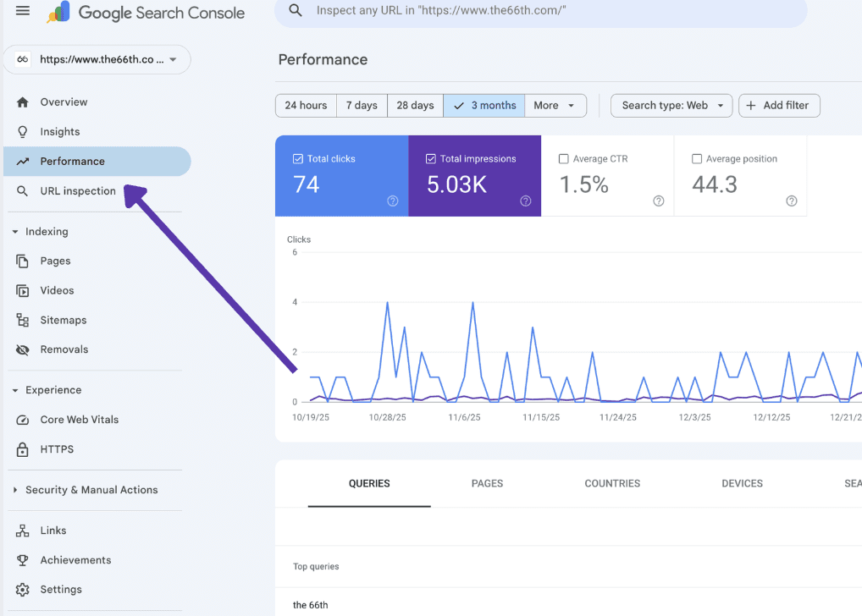
Task: Enable the Average CTR checkbox
Action: pyautogui.click(x=563, y=159)
